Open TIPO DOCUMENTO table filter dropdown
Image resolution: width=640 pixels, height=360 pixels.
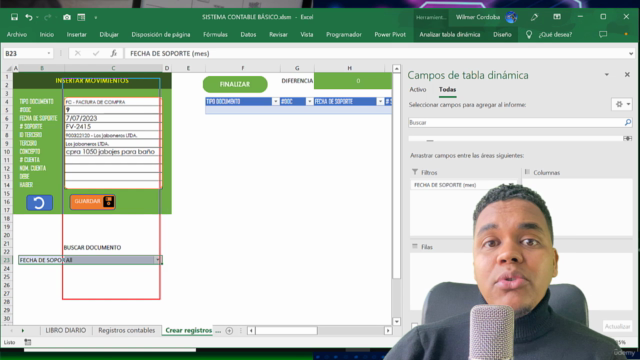276,102
